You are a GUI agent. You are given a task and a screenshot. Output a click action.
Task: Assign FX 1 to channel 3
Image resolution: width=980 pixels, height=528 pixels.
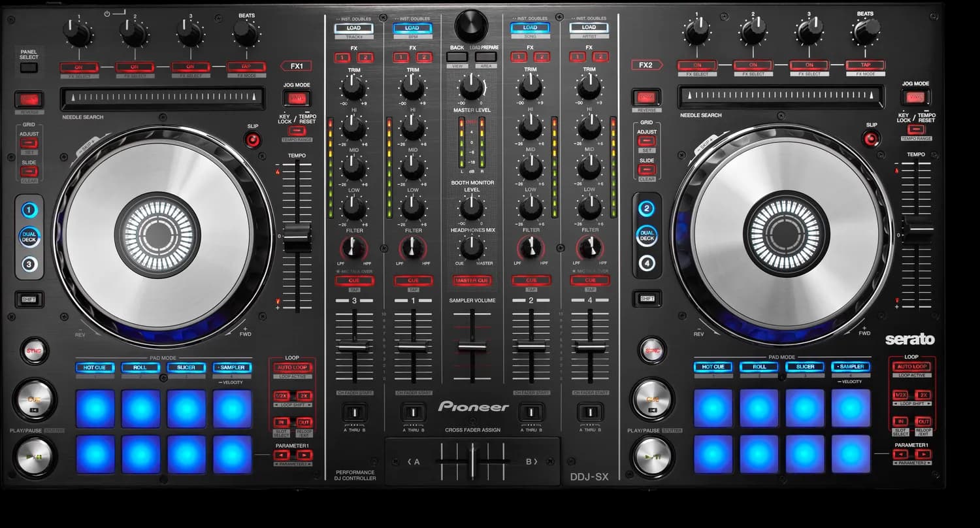[342, 58]
